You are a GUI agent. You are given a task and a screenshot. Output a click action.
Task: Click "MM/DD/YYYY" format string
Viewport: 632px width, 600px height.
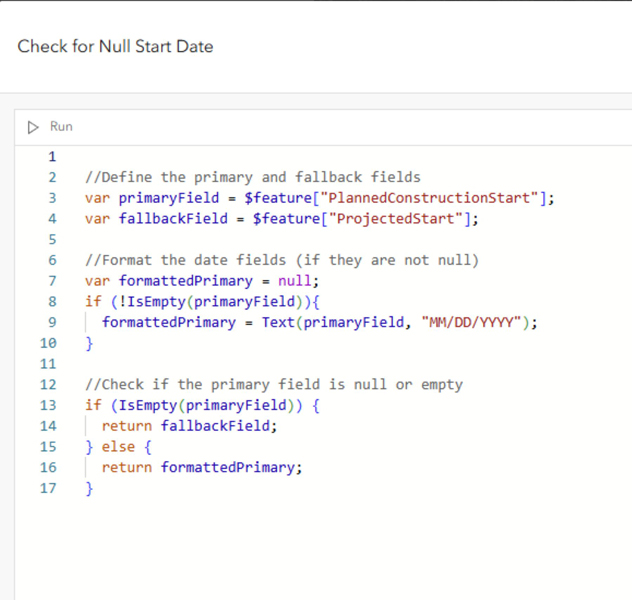click(x=471, y=322)
